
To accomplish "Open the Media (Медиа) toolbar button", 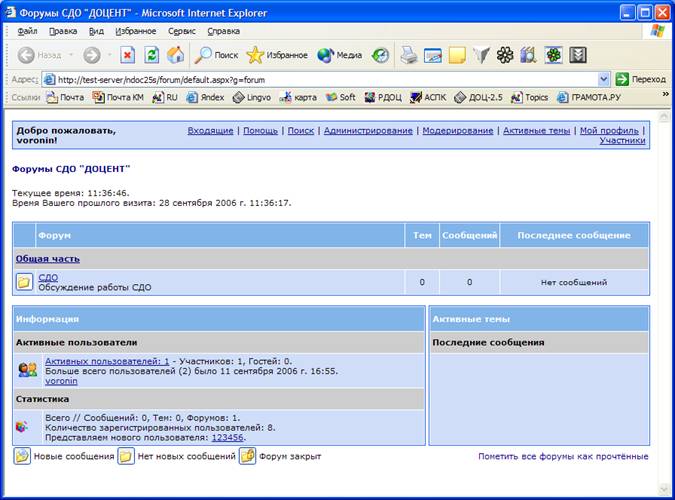I will coord(339,55).
